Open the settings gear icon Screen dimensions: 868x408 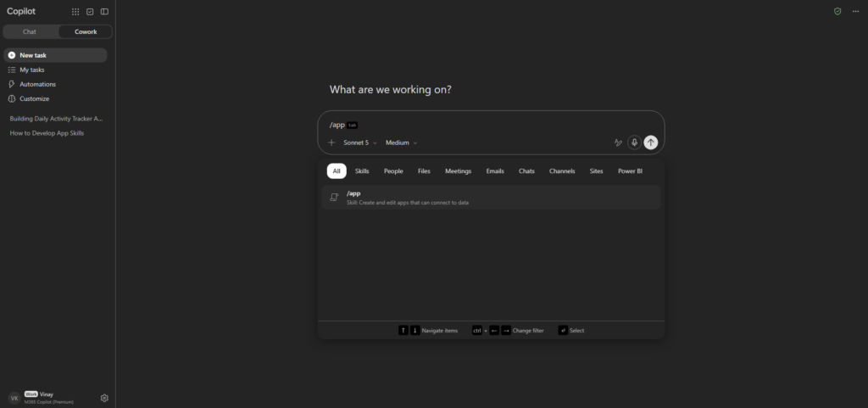point(104,398)
